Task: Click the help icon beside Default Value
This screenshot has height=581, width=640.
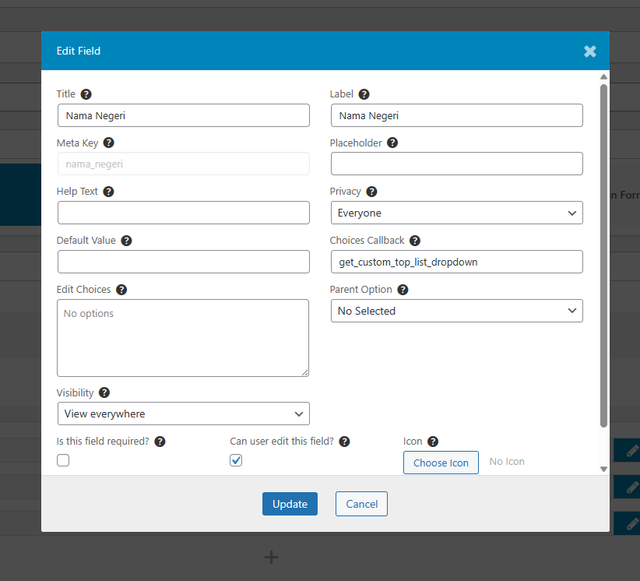Action: [127, 240]
